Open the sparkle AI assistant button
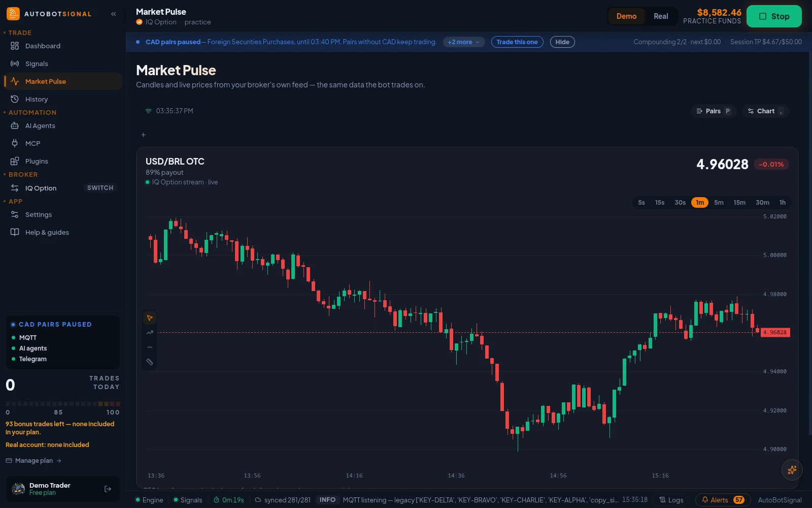 pyautogui.click(x=792, y=470)
